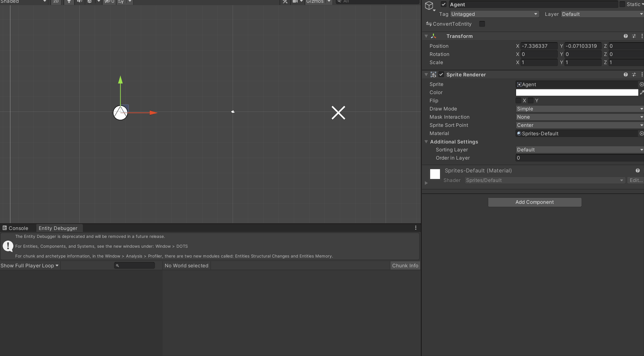644x356 pixels.
Task: Toggle 2D scene view mode
Action: pos(56,2)
